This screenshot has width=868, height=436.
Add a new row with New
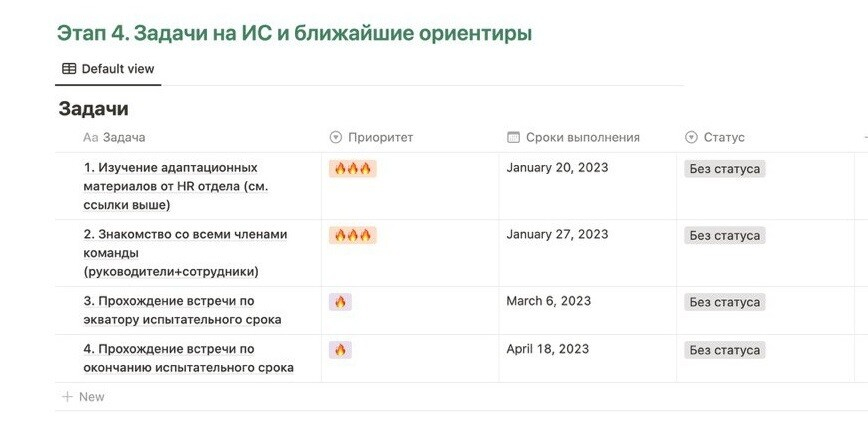[x=91, y=397]
